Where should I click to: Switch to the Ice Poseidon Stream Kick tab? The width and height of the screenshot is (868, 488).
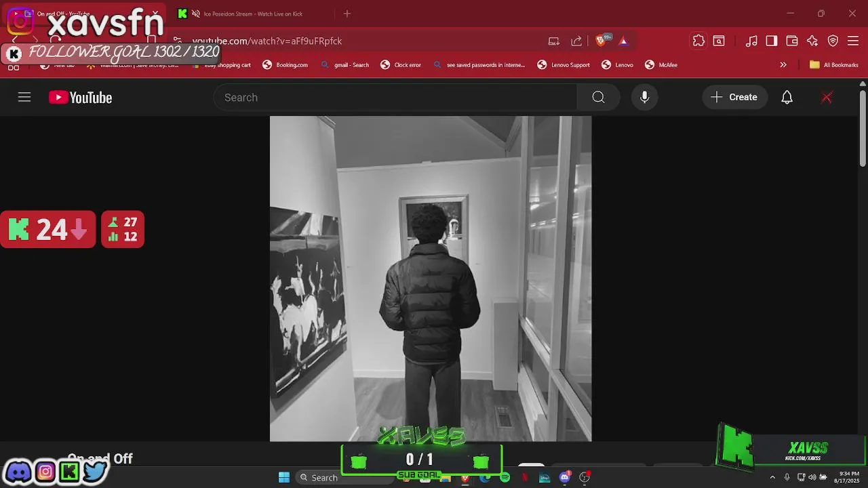click(x=252, y=14)
